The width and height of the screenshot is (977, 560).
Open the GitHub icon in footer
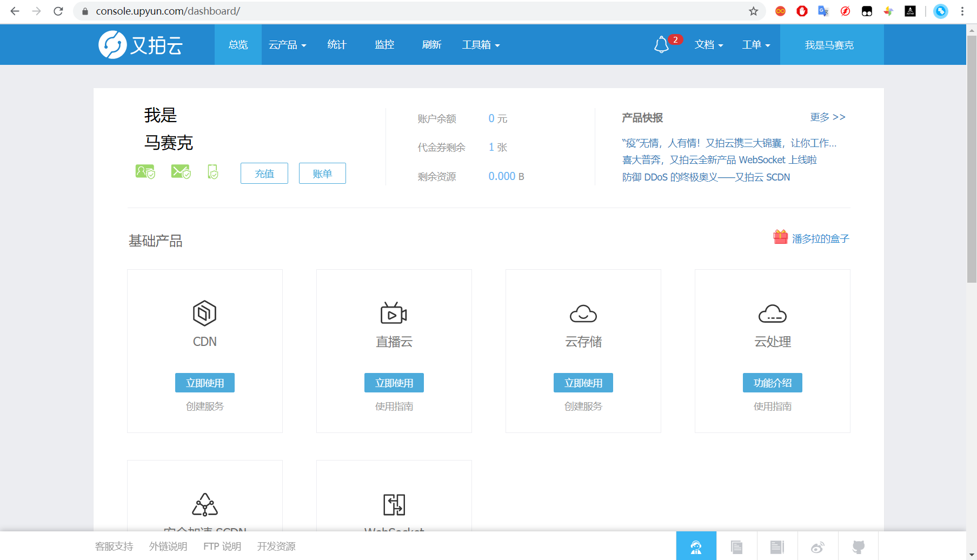858,547
